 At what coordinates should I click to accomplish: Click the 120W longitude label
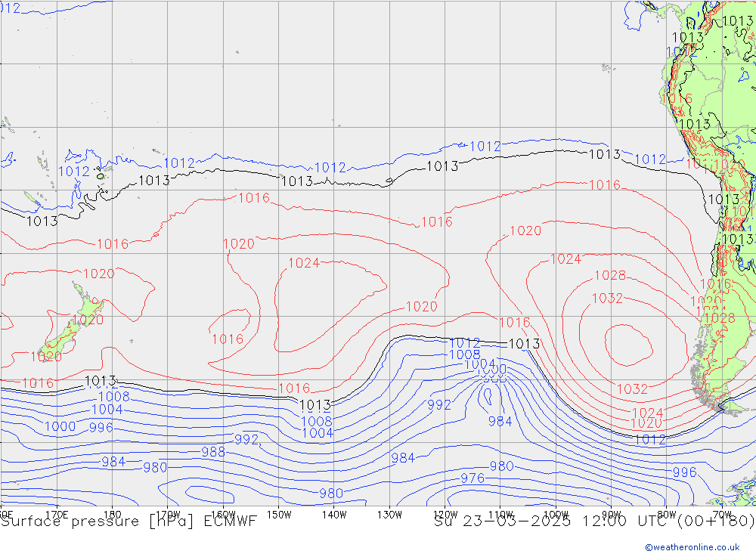point(445,515)
